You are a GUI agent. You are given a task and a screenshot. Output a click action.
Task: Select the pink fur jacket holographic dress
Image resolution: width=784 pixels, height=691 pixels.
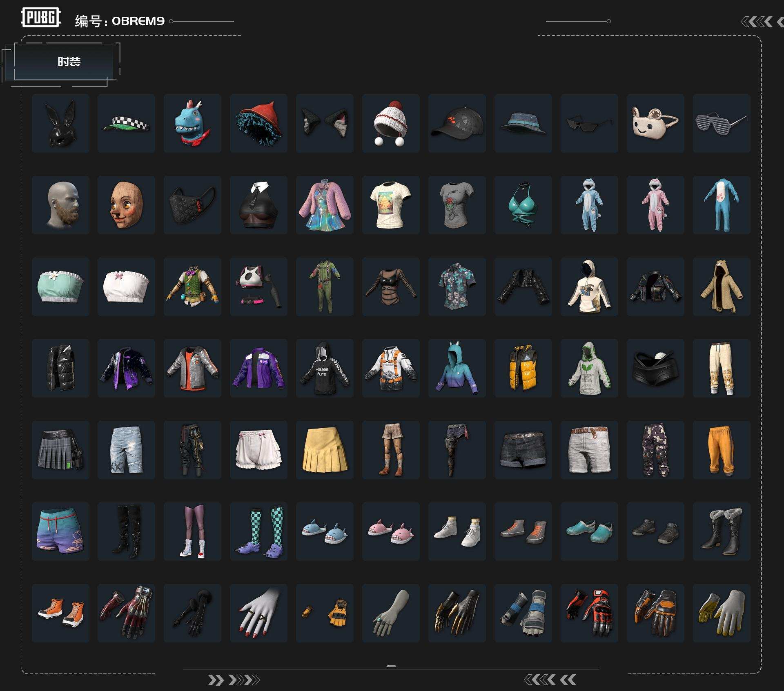pos(325,205)
